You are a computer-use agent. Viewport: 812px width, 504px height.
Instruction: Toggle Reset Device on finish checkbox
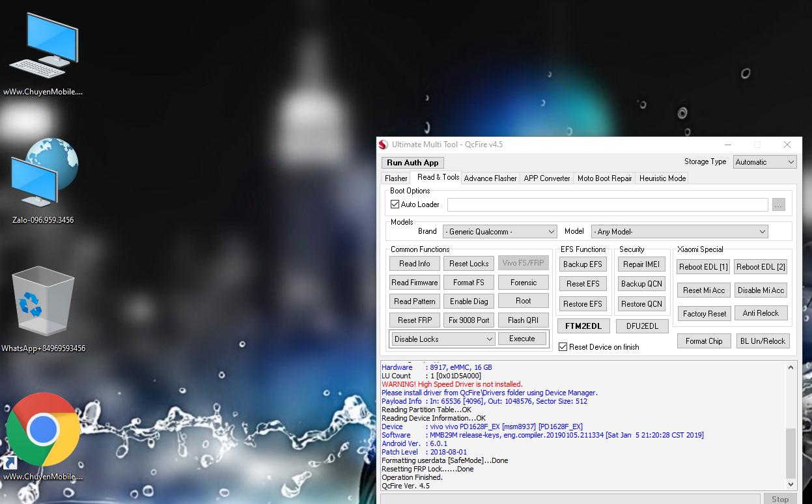point(563,347)
